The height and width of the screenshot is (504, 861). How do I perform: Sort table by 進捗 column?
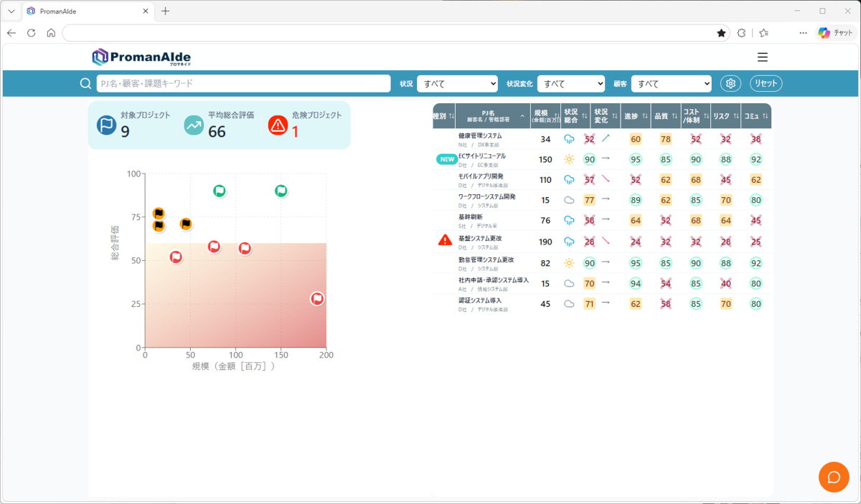[x=636, y=116]
